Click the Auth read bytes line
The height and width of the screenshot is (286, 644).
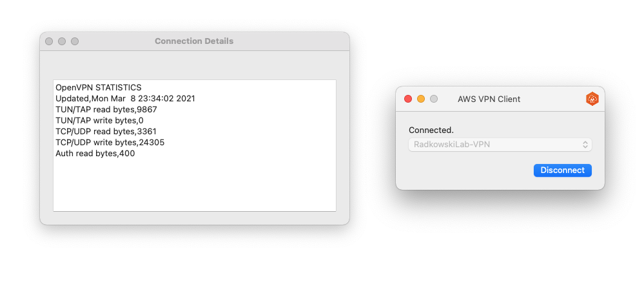click(x=95, y=154)
